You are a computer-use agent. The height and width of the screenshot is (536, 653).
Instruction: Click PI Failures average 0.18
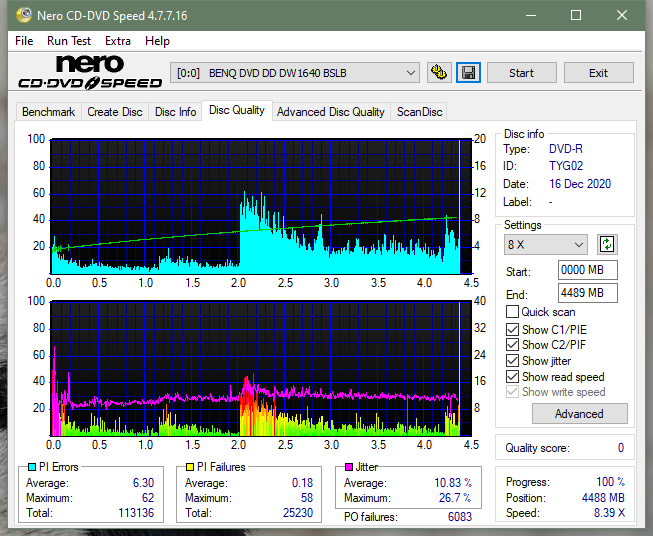[x=302, y=483]
